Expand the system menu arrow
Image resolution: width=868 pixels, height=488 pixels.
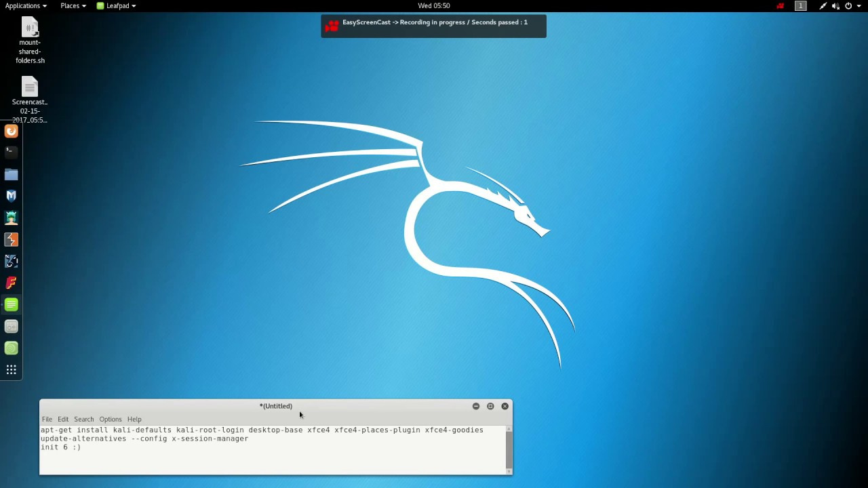coord(858,6)
